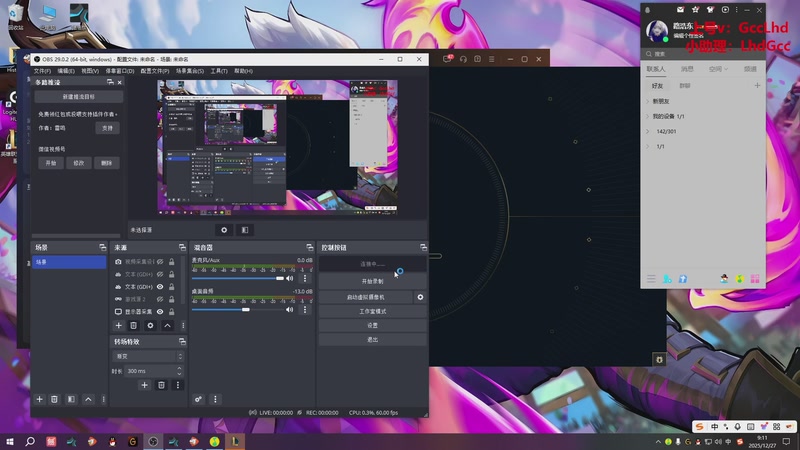
Task: Open the 工具(T) menu in OBS
Action: click(x=219, y=71)
